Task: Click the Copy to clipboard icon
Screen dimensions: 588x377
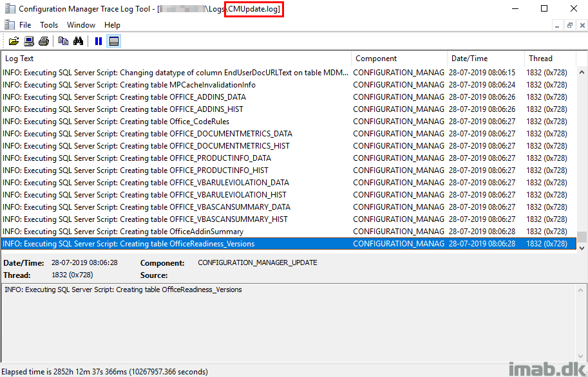Action: click(x=63, y=41)
